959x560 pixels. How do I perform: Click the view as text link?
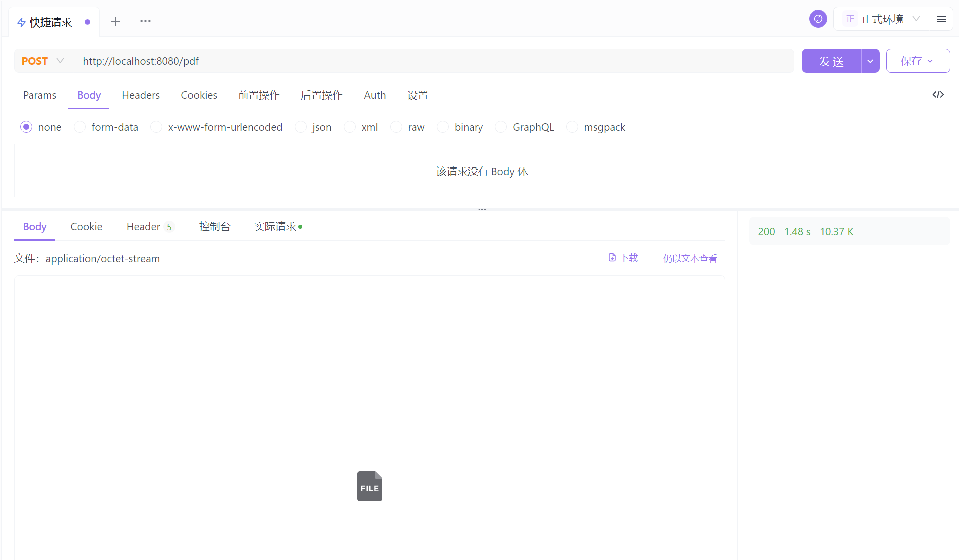(x=690, y=258)
